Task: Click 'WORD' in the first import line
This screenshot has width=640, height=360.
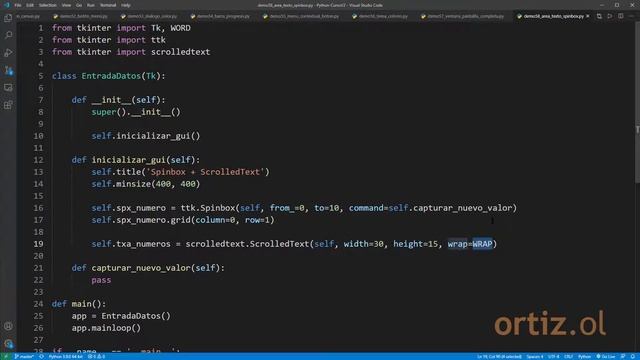Action: [x=180, y=28]
